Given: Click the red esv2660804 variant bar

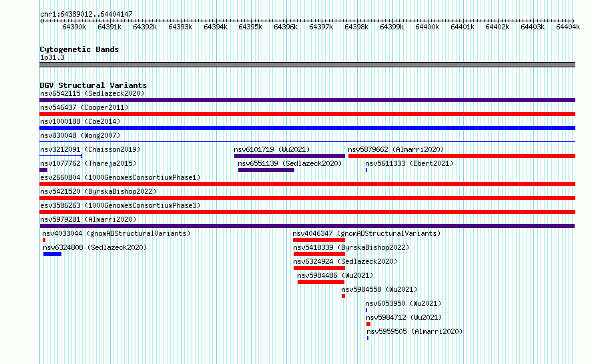Looking at the screenshot, I should pyautogui.click(x=307, y=184).
